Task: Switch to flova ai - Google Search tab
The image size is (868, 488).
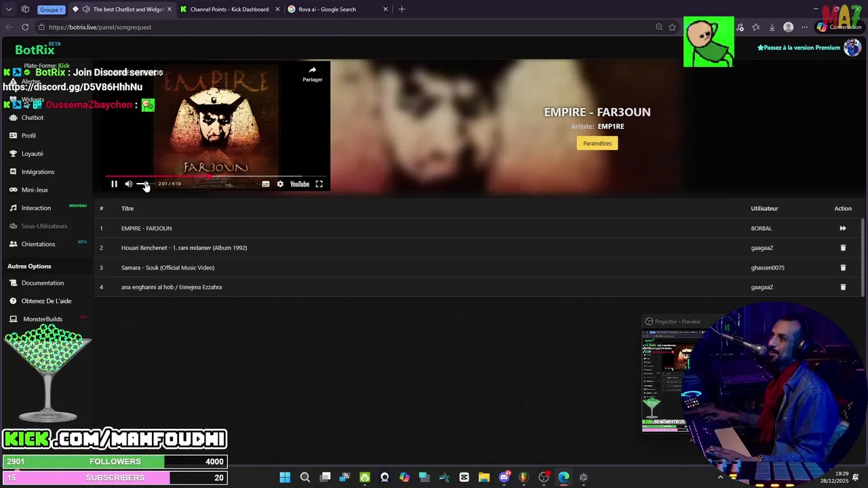Action: tap(328, 9)
